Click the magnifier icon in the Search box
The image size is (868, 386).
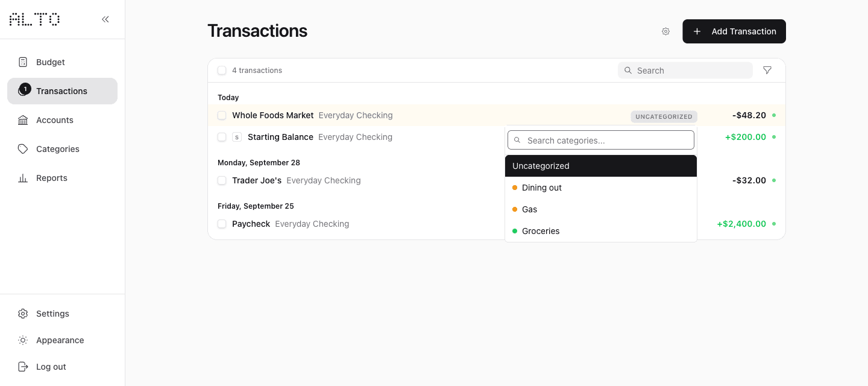coord(628,71)
